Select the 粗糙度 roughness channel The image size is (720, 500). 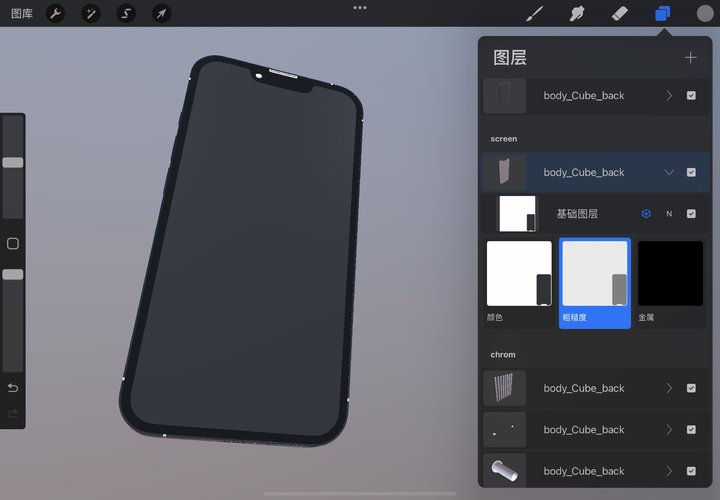595,283
